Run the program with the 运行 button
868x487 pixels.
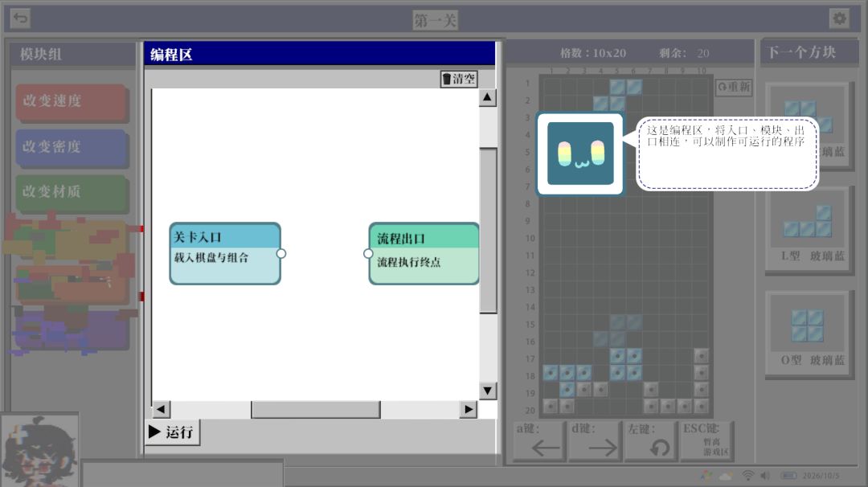pyautogui.click(x=172, y=432)
